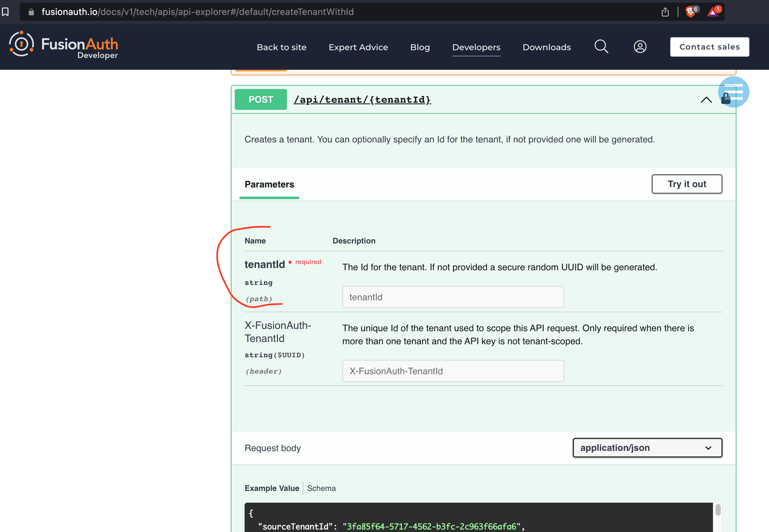The width and height of the screenshot is (769, 532).
Task: Open the search icon in the navbar
Action: [x=601, y=47]
